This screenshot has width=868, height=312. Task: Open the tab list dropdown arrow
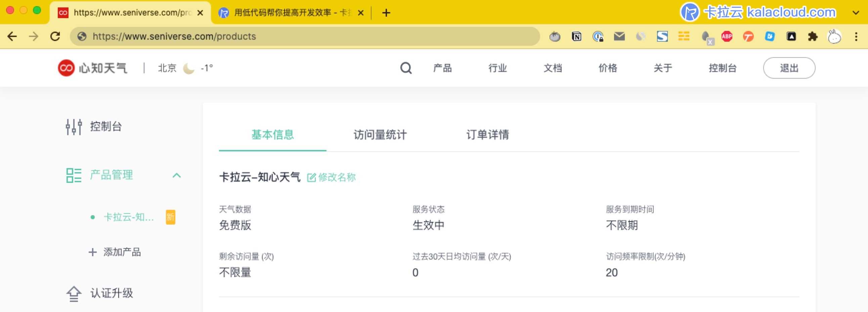click(856, 13)
